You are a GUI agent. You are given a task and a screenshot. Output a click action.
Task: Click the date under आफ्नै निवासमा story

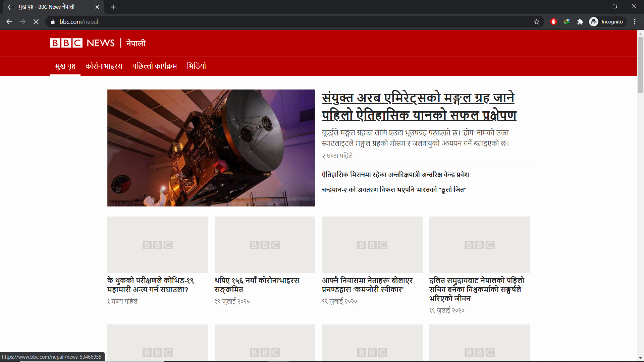tap(339, 301)
